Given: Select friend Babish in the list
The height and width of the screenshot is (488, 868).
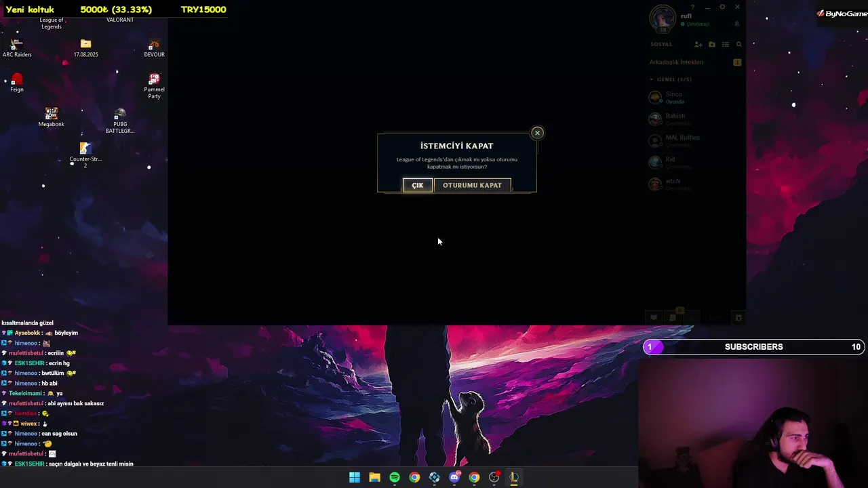Looking at the screenshot, I should [x=694, y=119].
